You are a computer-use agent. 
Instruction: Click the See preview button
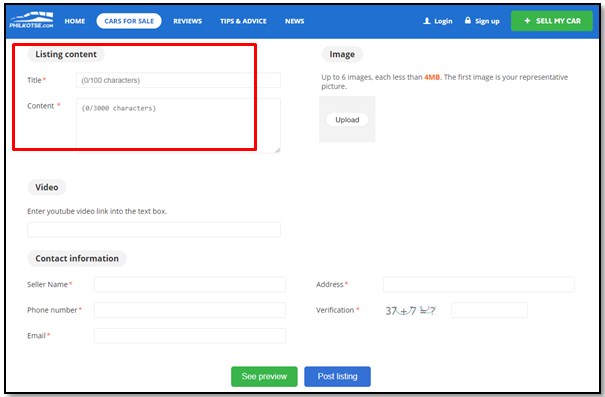pos(264,376)
